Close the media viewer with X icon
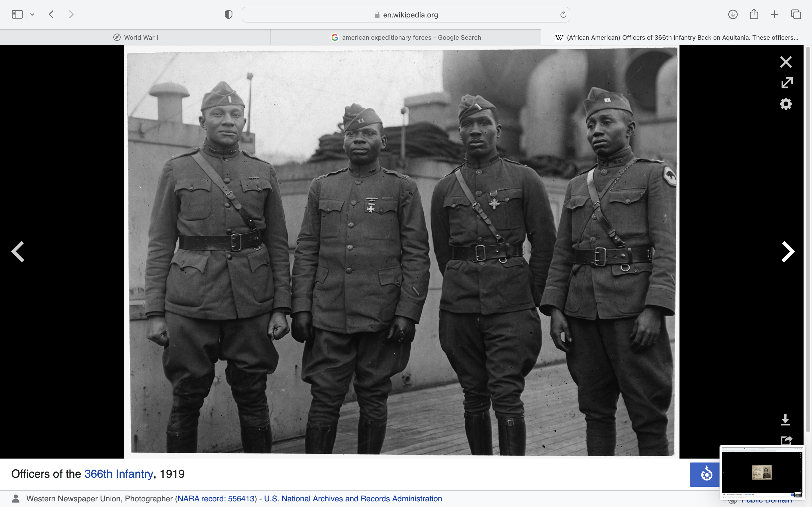The height and width of the screenshot is (507, 812). (x=785, y=62)
